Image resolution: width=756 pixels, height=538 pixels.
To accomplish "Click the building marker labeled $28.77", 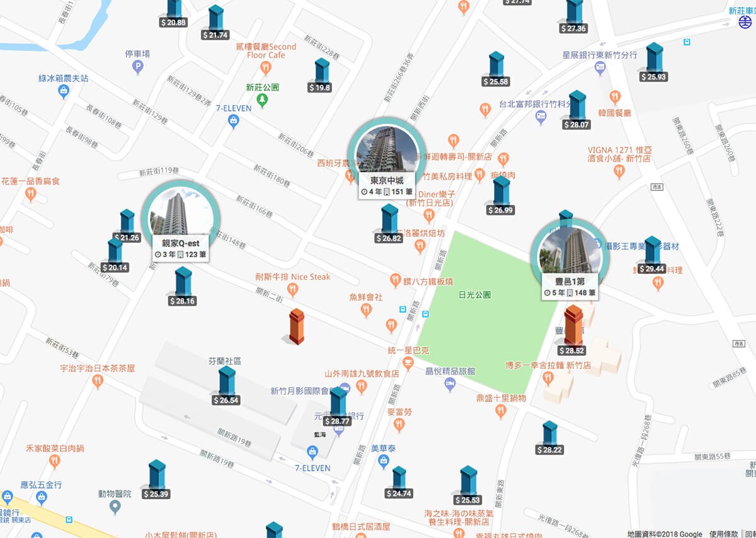I will [x=338, y=407].
